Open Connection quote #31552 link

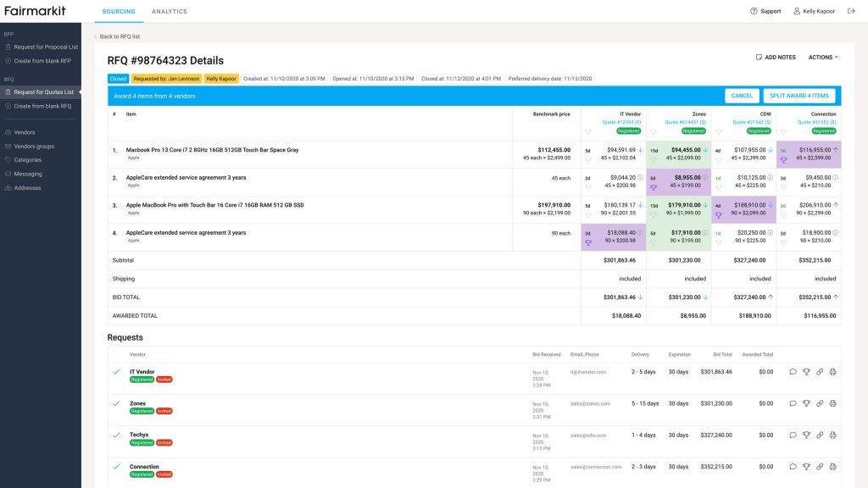[x=816, y=122]
